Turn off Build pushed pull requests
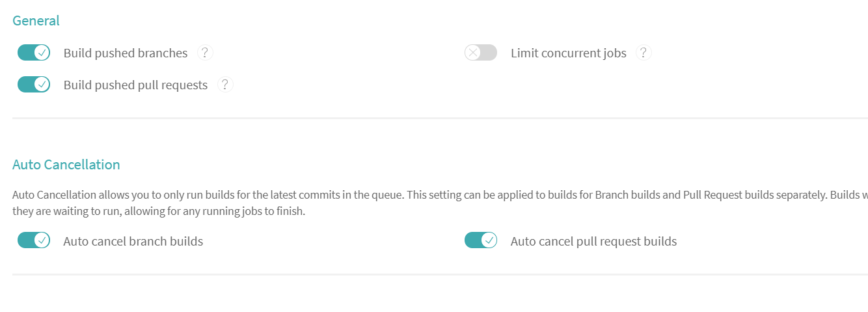Screen dimensions: 868x312 pos(34,85)
